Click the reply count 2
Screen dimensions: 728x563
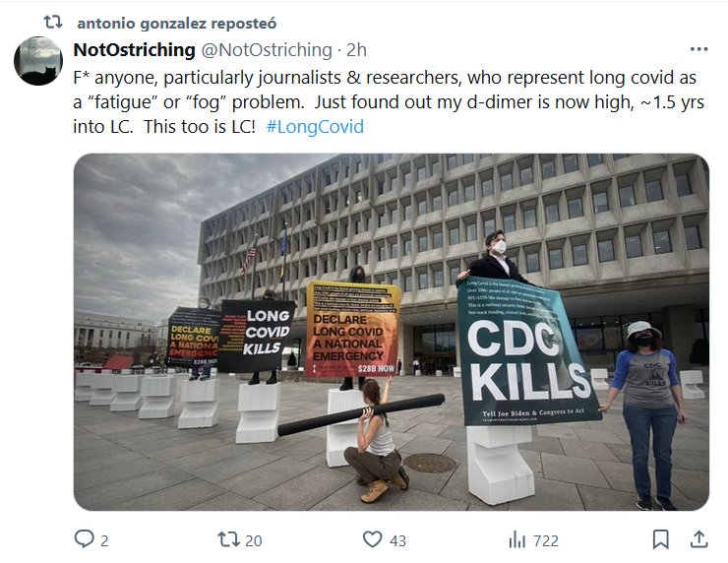(104, 540)
